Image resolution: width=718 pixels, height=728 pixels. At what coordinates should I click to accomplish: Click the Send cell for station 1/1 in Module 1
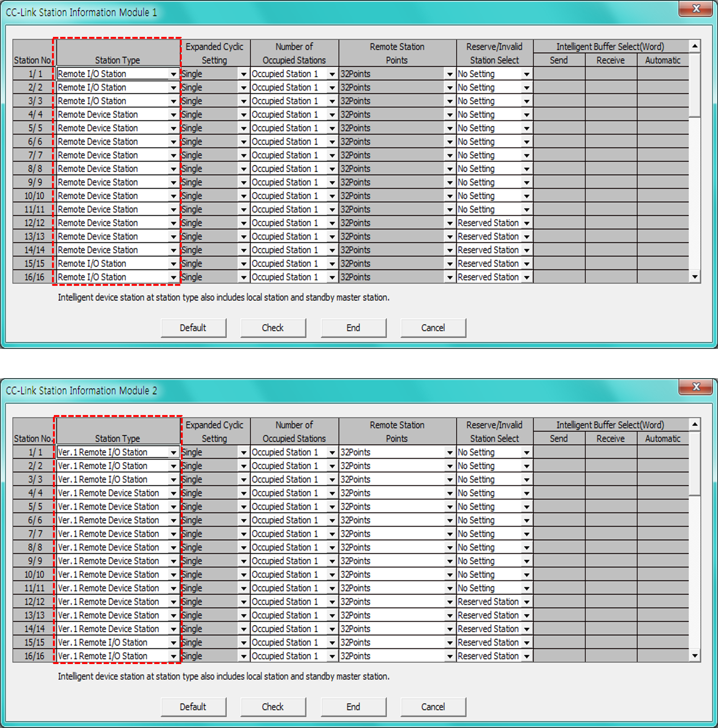pos(559,74)
